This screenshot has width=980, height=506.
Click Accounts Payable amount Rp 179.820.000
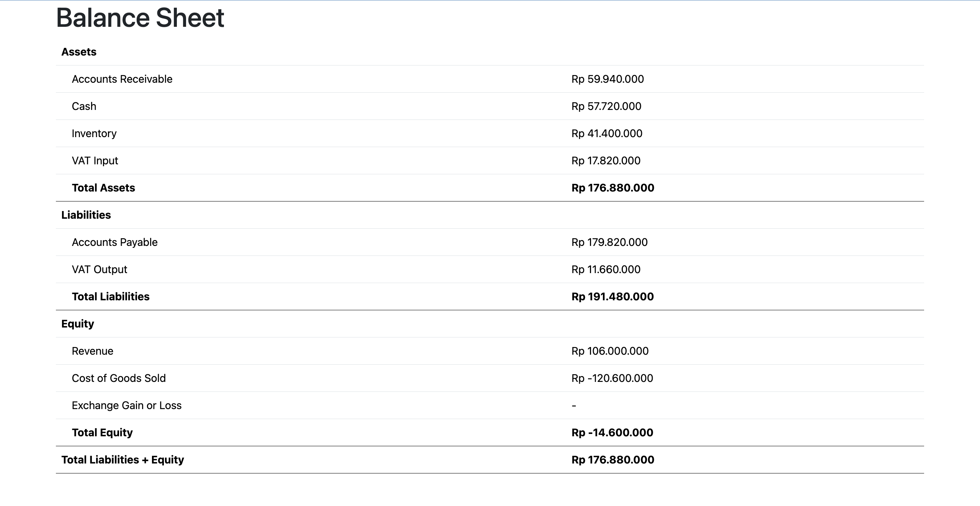609,242
